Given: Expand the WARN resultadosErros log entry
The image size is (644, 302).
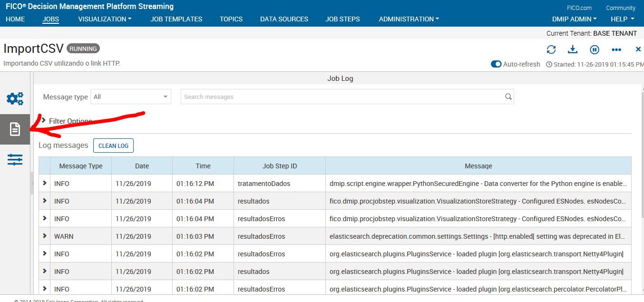Looking at the screenshot, I should [x=44, y=236].
